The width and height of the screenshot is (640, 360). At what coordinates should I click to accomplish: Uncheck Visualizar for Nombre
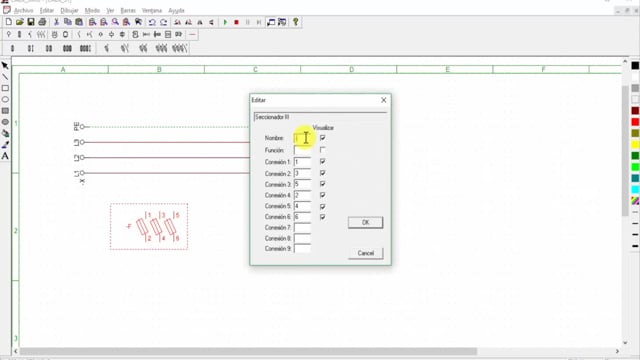(x=322, y=138)
